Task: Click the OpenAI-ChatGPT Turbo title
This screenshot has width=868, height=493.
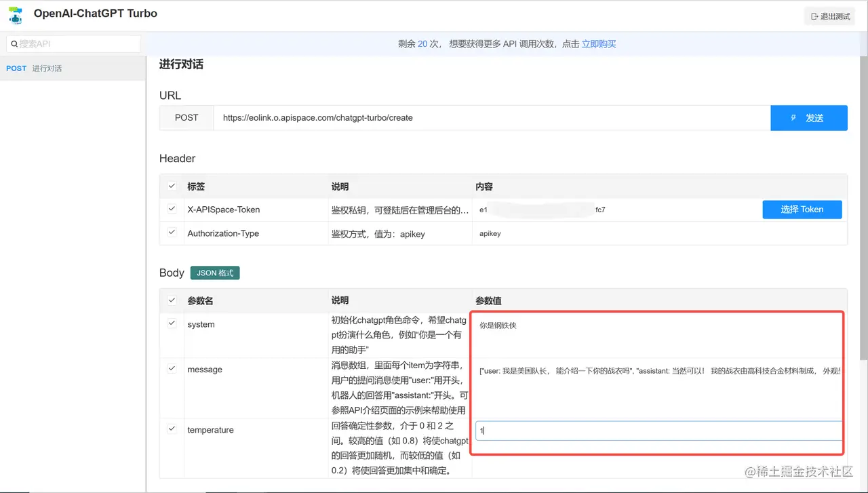Action: (96, 13)
